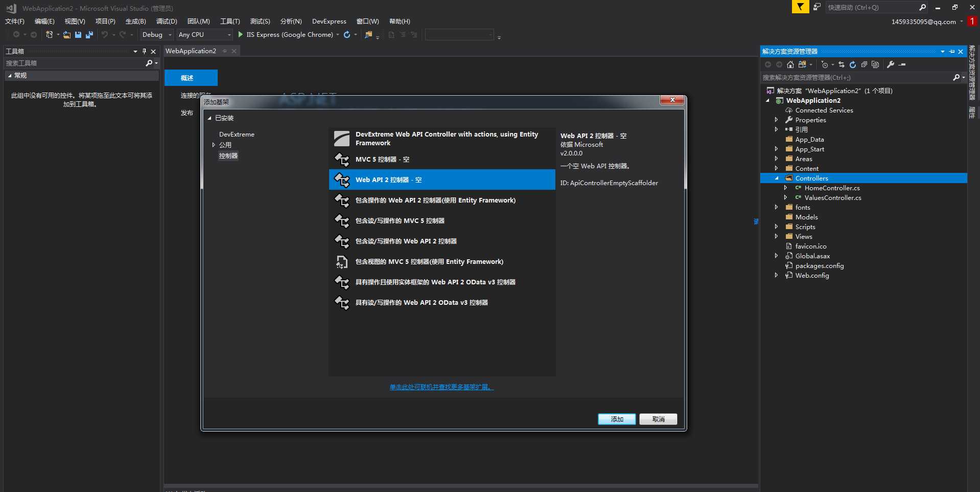Screen dimensions: 980x492
Task: Click the yellow feedback filter icon in title bar
Action: click(800, 7)
